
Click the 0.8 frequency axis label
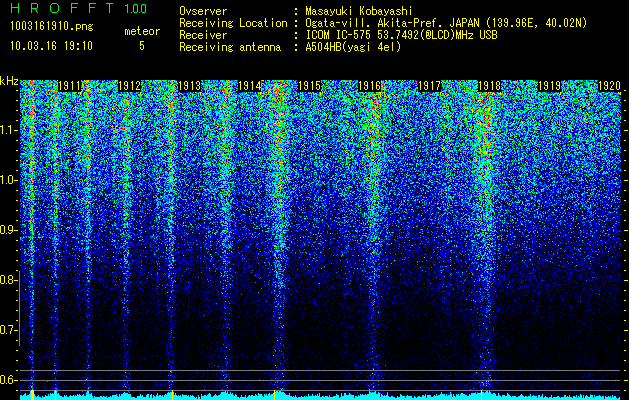pyautogui.click(x=9, y=280)
